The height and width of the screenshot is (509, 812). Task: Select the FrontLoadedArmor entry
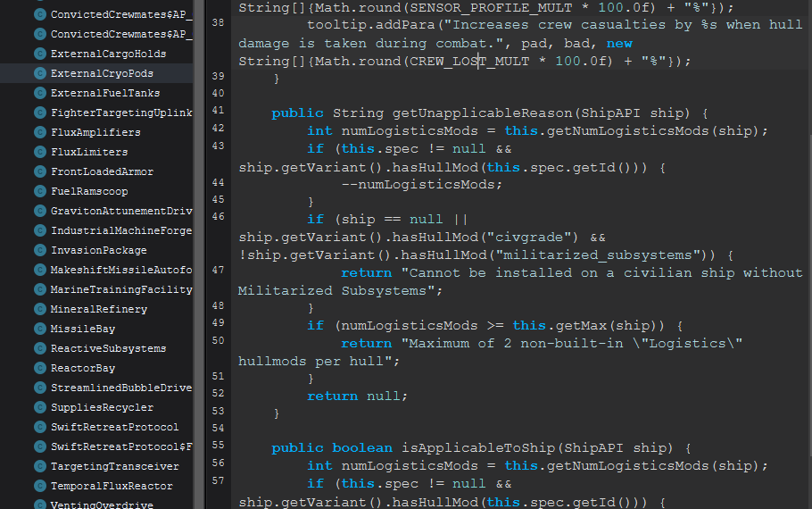tap(102, 171)
